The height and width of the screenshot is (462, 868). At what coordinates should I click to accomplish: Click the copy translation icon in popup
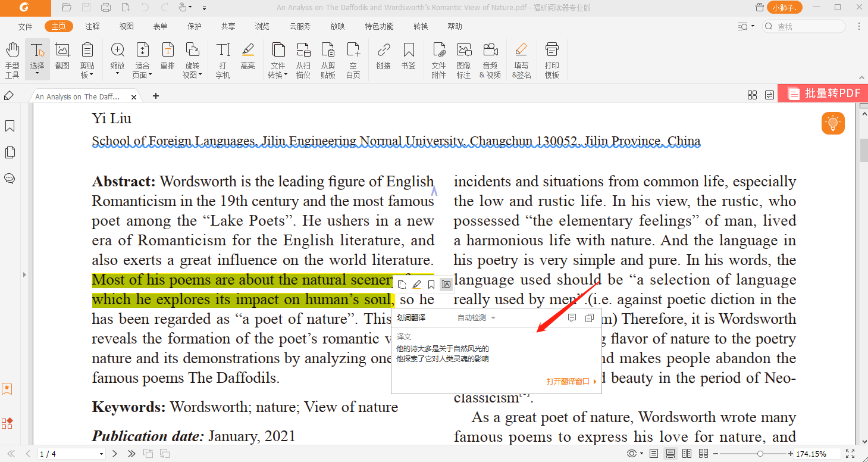(590, 318)
